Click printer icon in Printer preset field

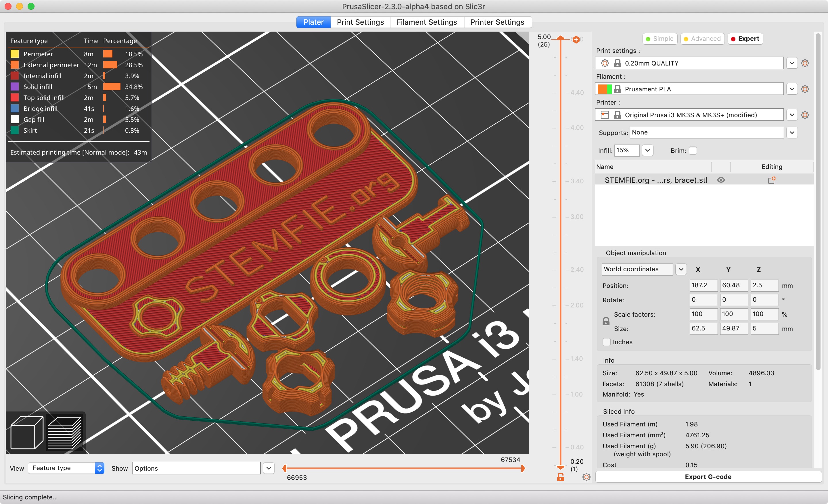click(605, 115)
